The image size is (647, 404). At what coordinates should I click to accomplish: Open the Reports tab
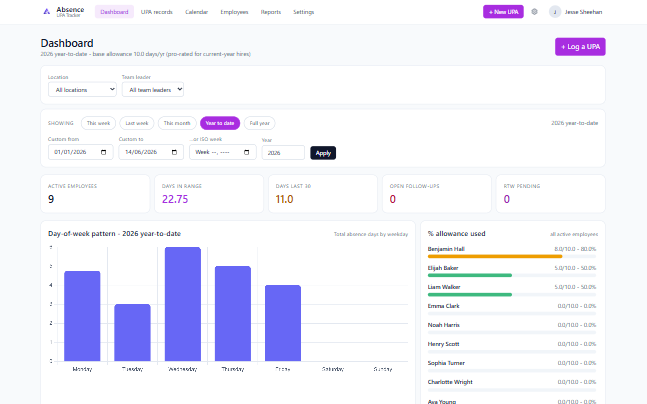[x=271, y=12]
